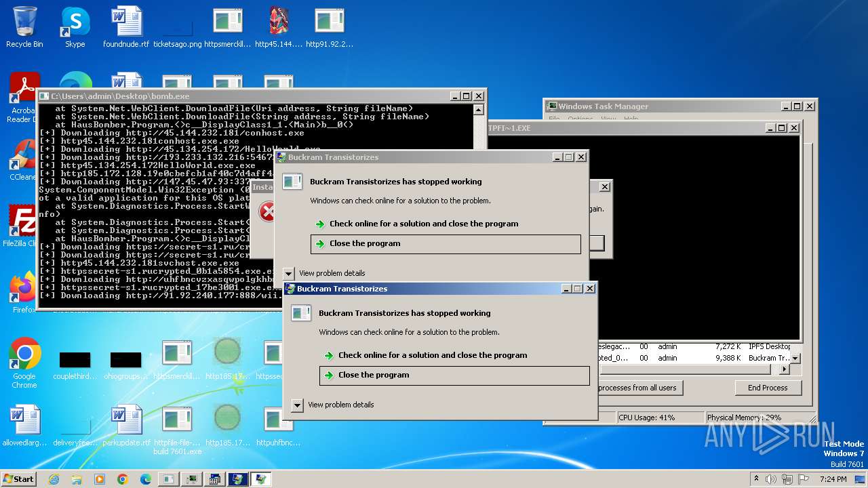Open Windows Explorer folder taskbar icon

click(77, 479)
